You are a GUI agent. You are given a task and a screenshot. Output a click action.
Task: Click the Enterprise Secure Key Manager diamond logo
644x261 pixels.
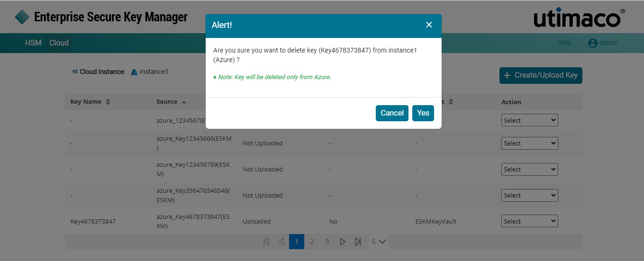click(22, 17)
